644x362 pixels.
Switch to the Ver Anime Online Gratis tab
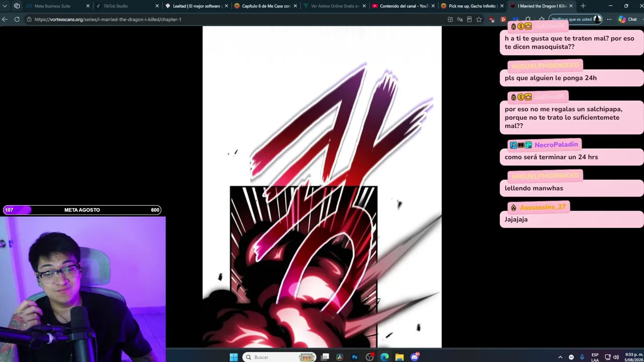[x=335, y=6]
